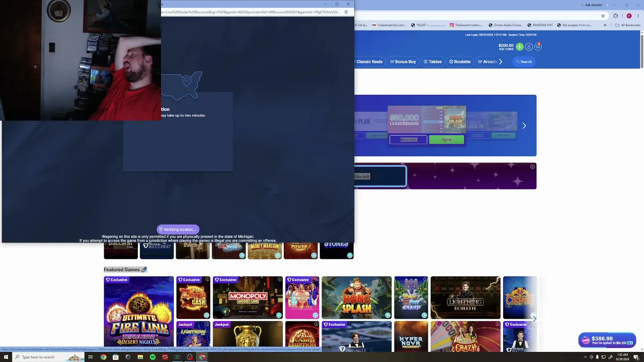Screen dimensions: 644x362
Task: Open the Spotify icon in the taskbar
Action: pyautogui.click(x=152, y=357)
